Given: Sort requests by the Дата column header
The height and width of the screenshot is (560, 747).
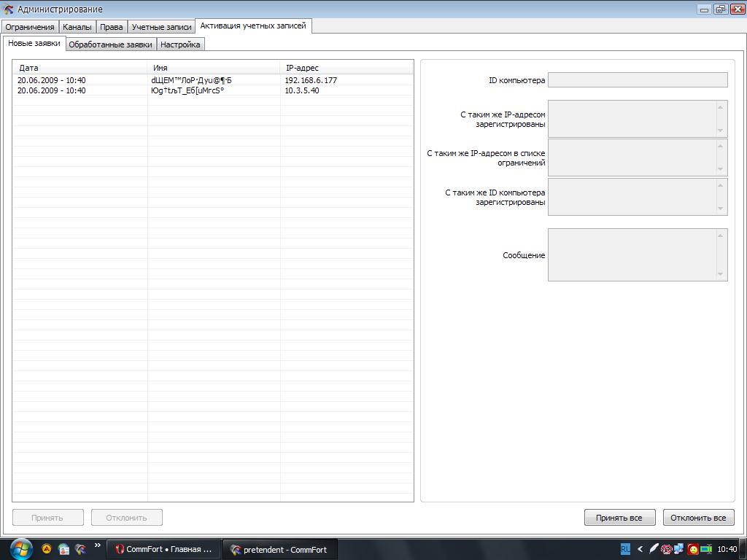Looking at the screenshot, I should point(80,68).
